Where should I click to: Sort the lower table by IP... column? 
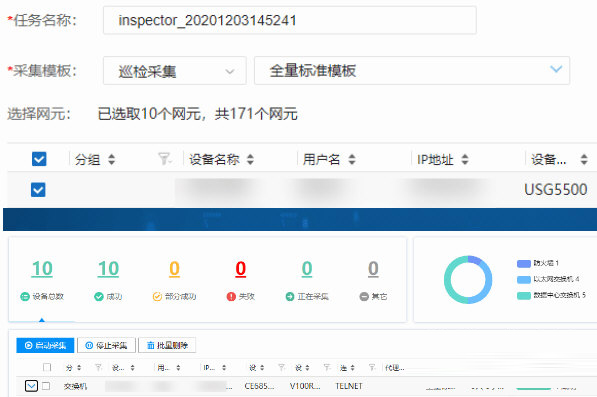pyautogui.click(x=224, y=368)
